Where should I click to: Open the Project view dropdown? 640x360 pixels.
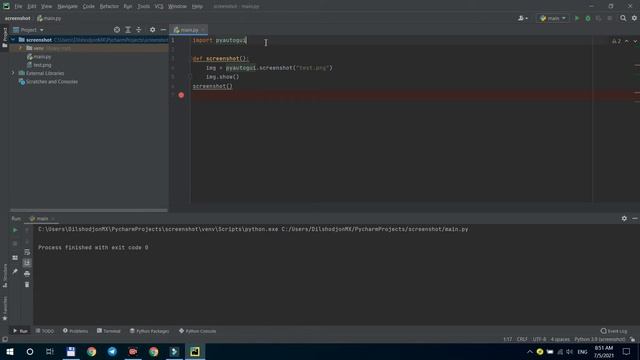(x=28, y=30)
